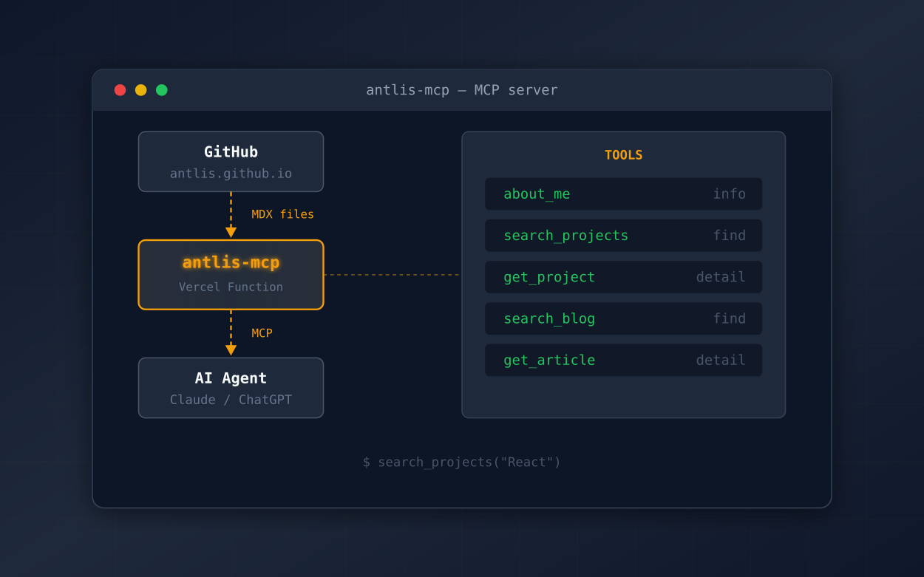Click the detail tag on get_project

click(x=721, y=277)
